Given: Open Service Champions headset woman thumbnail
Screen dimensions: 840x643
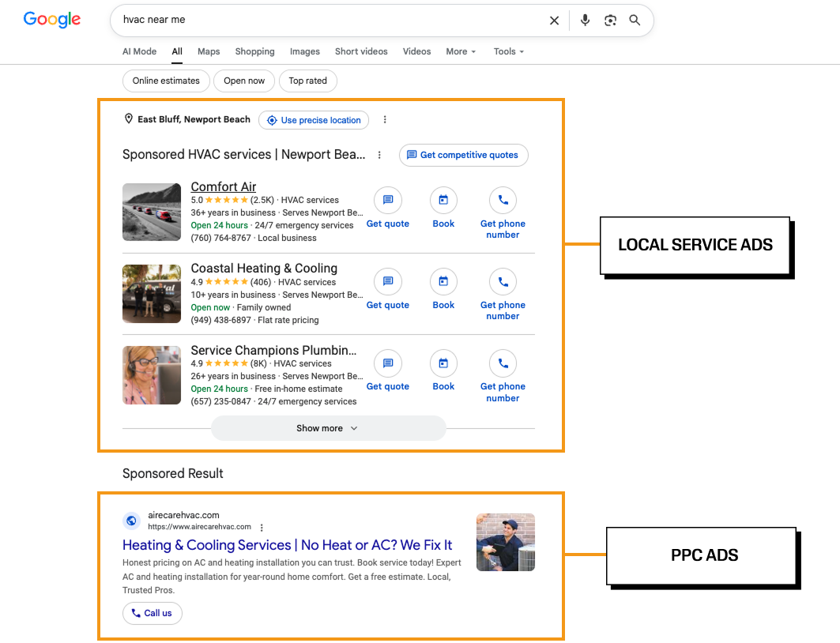Looking at the screenshot, I should (x=152, y=374).
